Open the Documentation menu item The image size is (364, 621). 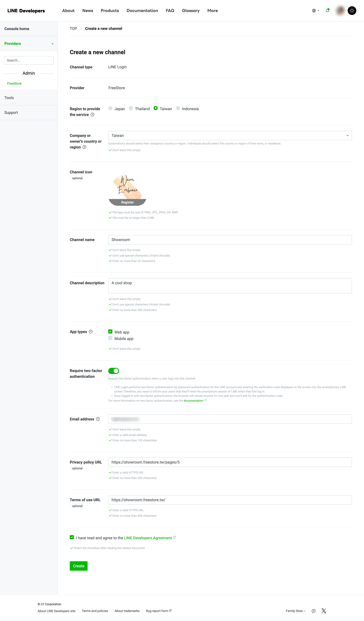pos(142,11)
